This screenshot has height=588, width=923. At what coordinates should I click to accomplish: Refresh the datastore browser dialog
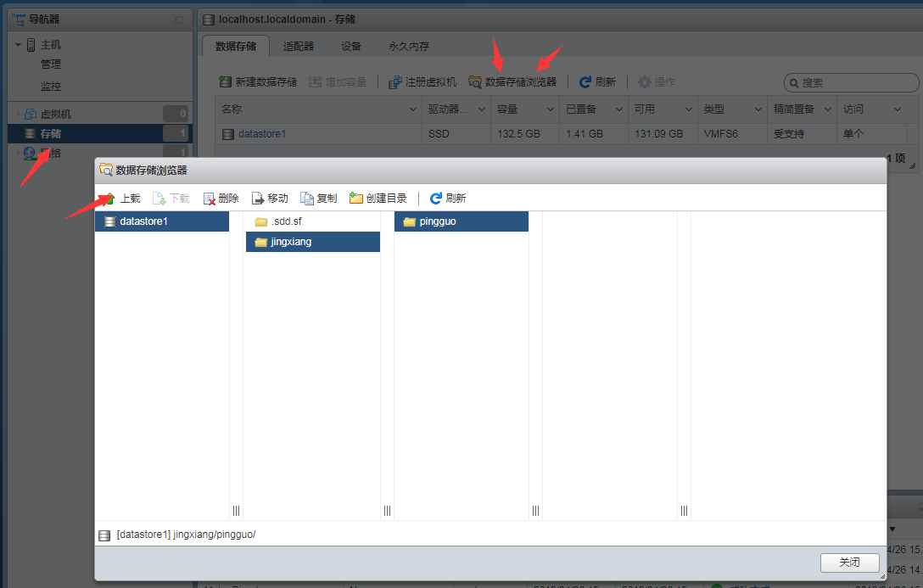[x=448, y=199]
